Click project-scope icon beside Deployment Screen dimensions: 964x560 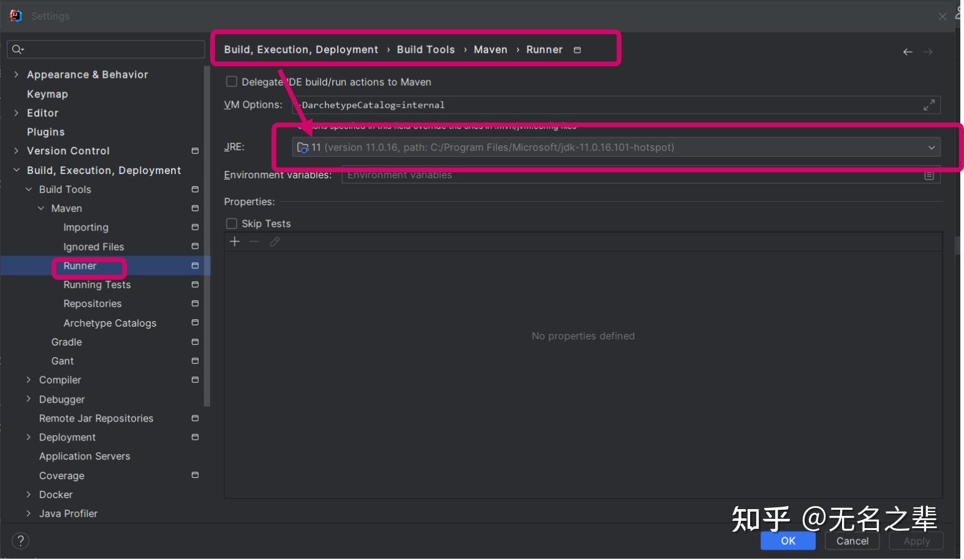(195, 438)
